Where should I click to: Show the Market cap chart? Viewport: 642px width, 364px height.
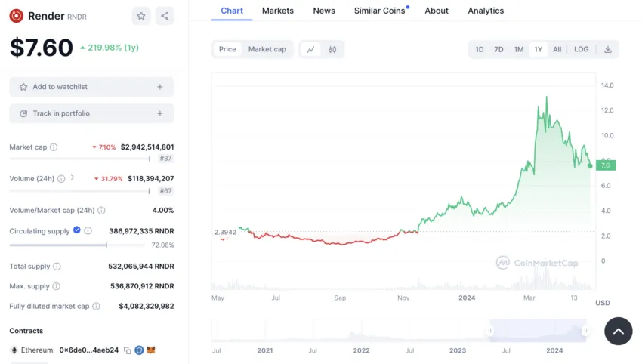(x=267, y=50)
